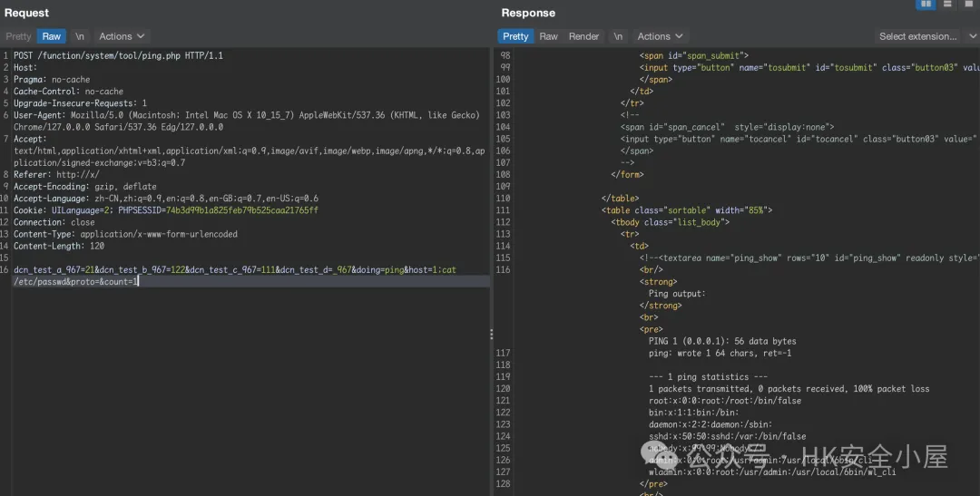Place cursor on the Host: header line
The height and width of the screenshot is (496, 980).
tap(25, 67)
